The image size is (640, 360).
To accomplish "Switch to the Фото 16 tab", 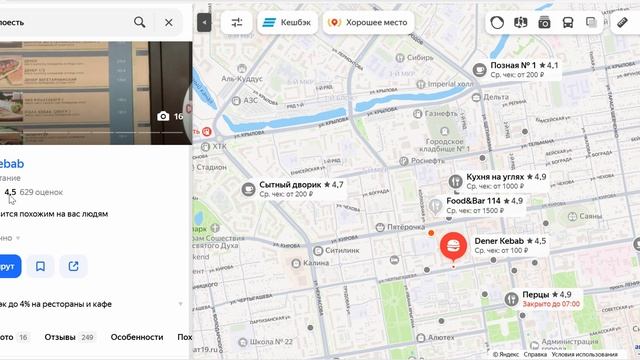I will pyautogui.click(x=14, y=337).
